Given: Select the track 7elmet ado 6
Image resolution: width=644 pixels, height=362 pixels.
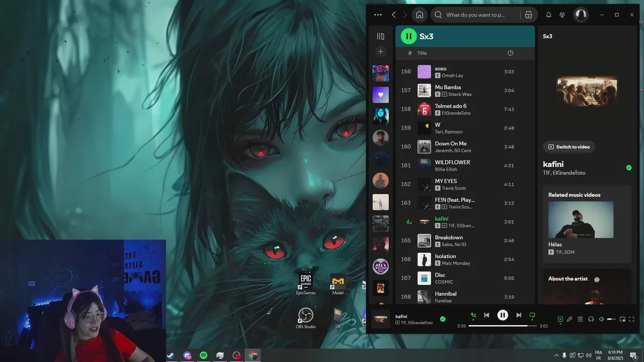Looking at the screenshot, I should pos(465,109).
